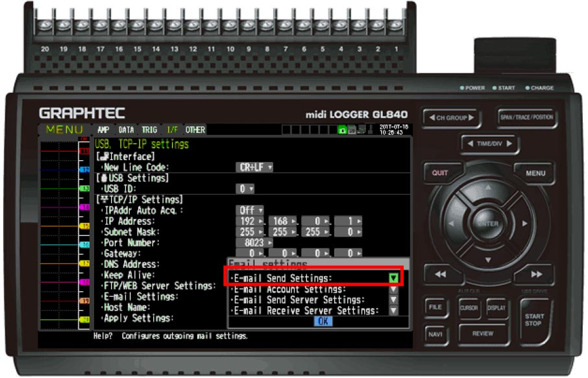Select the orange channel 19 marker
The width and height of the screenshot is (588, 378).
(x=85, y=301)
